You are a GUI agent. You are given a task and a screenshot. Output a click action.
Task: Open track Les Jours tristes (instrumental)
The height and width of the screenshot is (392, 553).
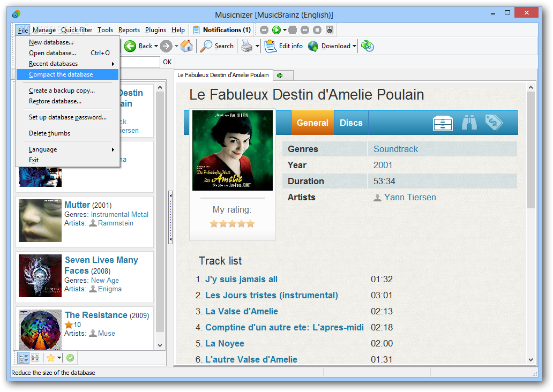[272, 295]
